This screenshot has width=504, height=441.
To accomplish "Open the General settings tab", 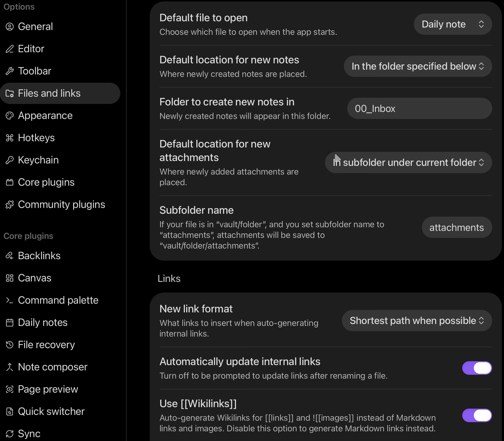I will pyautogui.click(x=35, y=27).
